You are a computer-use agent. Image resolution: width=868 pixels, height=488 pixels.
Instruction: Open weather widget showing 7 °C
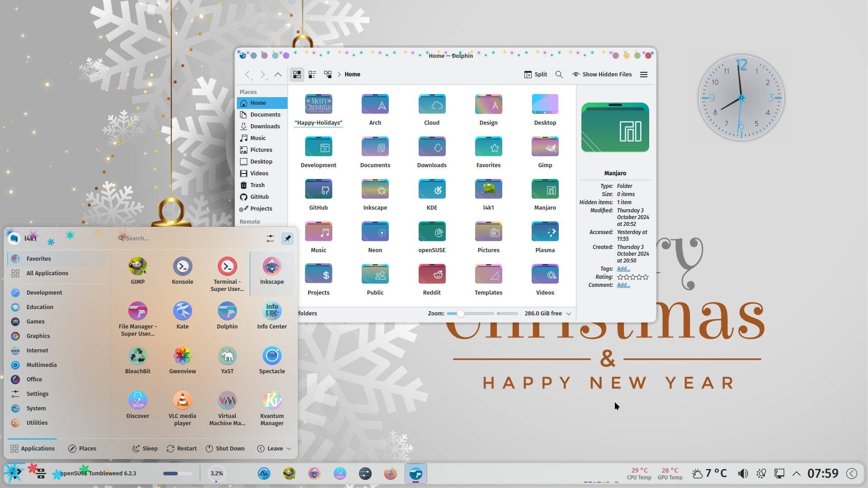pyautogui.click(x=709, y=474)
